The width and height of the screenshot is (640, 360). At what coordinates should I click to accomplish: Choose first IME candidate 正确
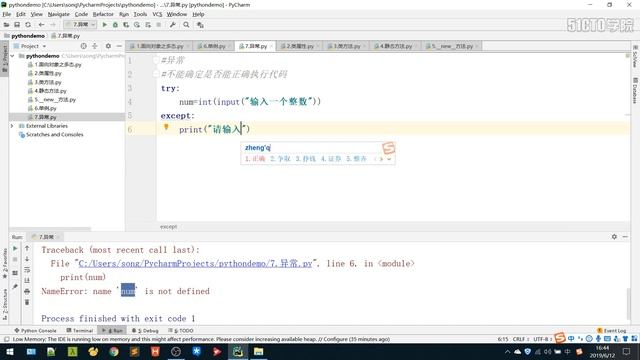point(255,159)
